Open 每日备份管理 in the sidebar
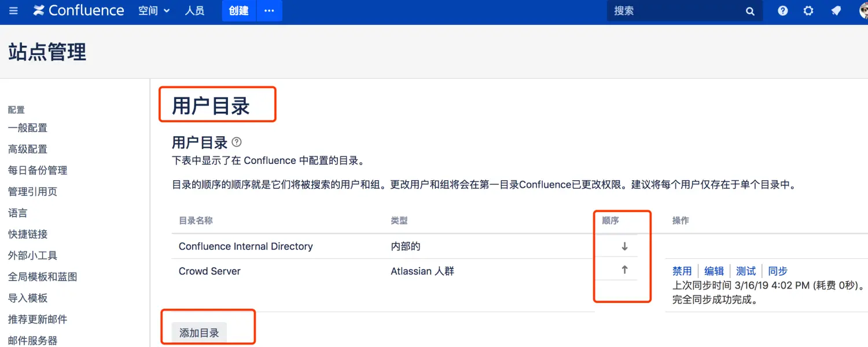868x347 pixels. (x=38, y=170)
